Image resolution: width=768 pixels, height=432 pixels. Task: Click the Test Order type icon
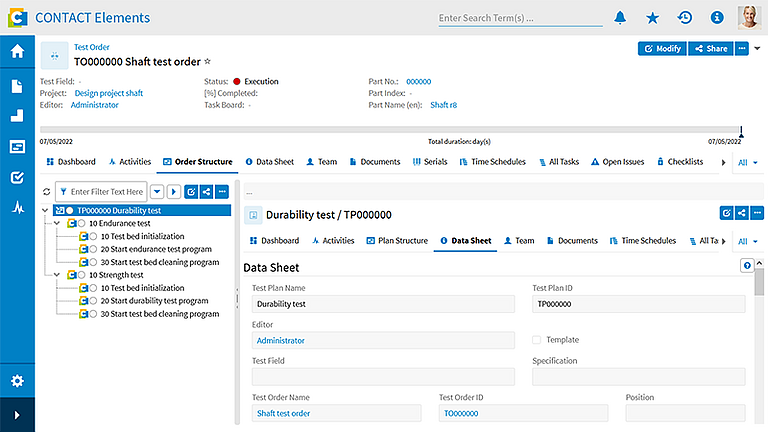coord(54,56)
